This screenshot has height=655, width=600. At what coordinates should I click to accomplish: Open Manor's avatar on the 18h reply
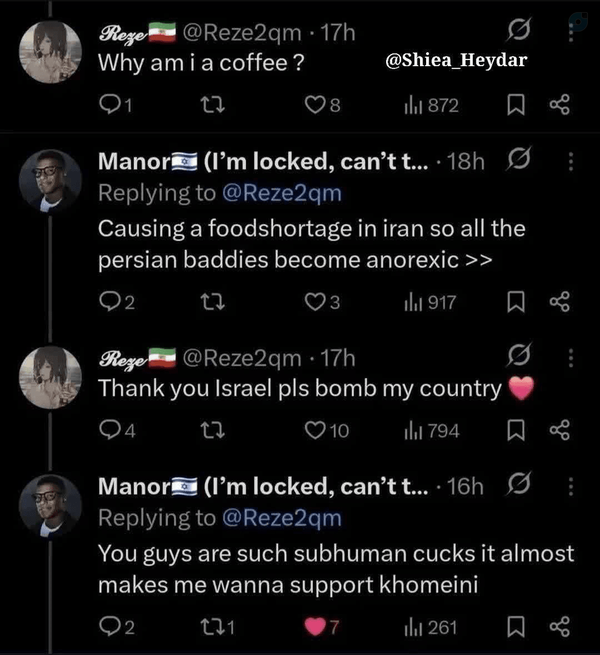51,181
